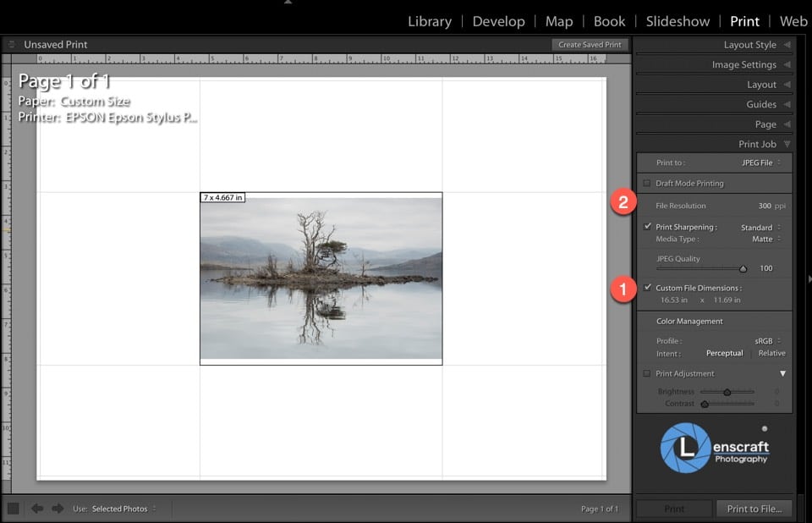Image resolution: width=812 pixels, height=523 pixels.
Task: Click the Print to File button
Action: pyautogui.click(x=754, y=509)
